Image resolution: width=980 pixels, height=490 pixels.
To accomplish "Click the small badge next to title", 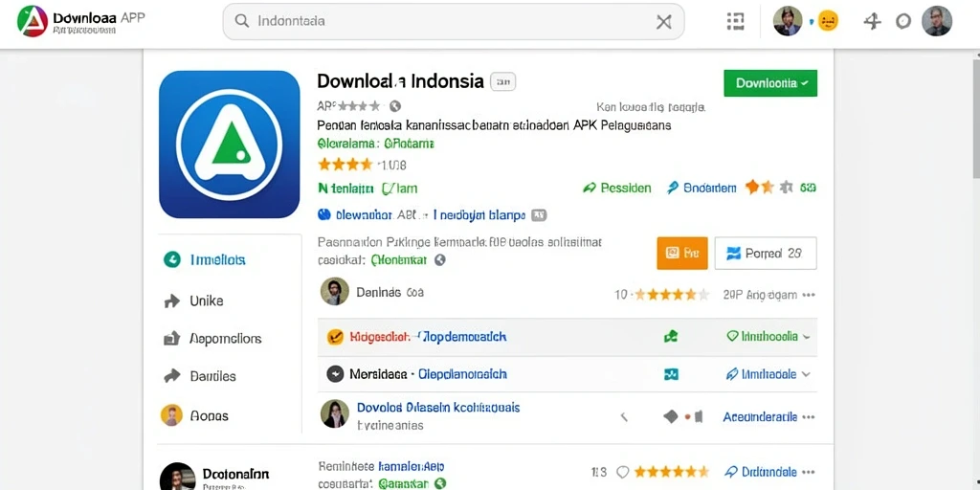I will tap(503, 81).
